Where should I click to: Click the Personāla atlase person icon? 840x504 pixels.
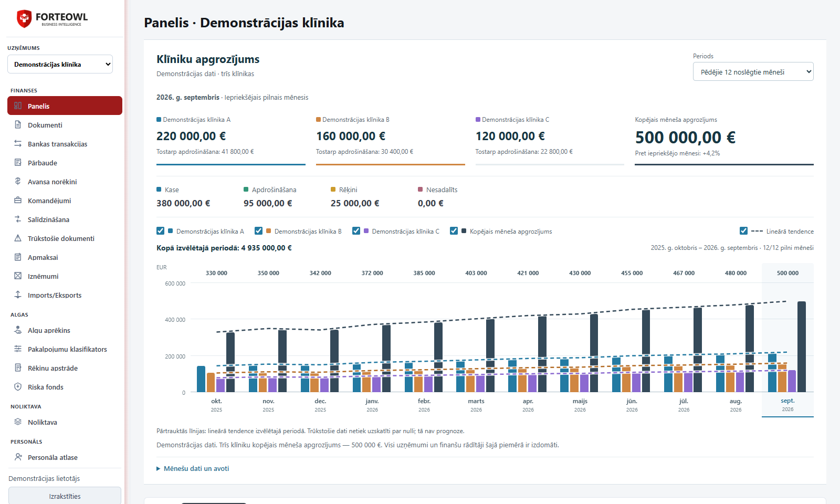point(18,457)
